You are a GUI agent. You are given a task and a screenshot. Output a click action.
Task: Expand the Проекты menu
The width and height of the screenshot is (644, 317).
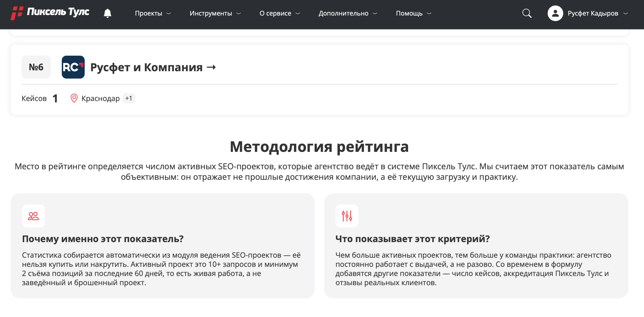[153, 13]
